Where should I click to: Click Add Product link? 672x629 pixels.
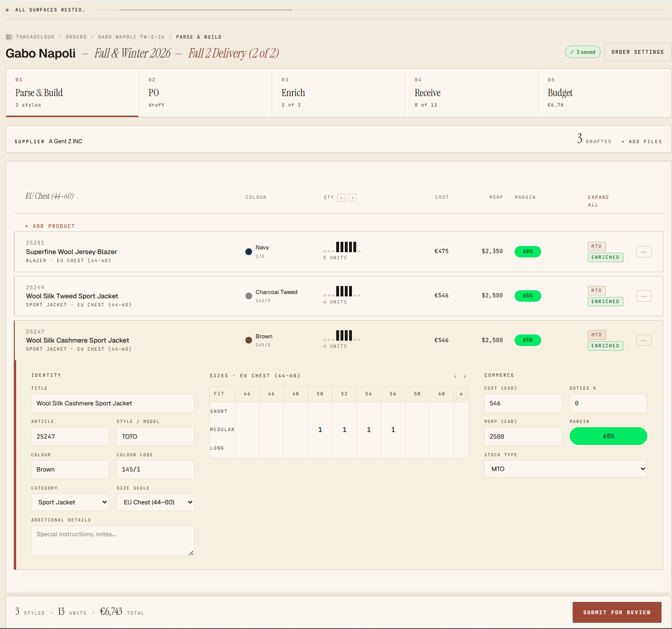point(50,226)
